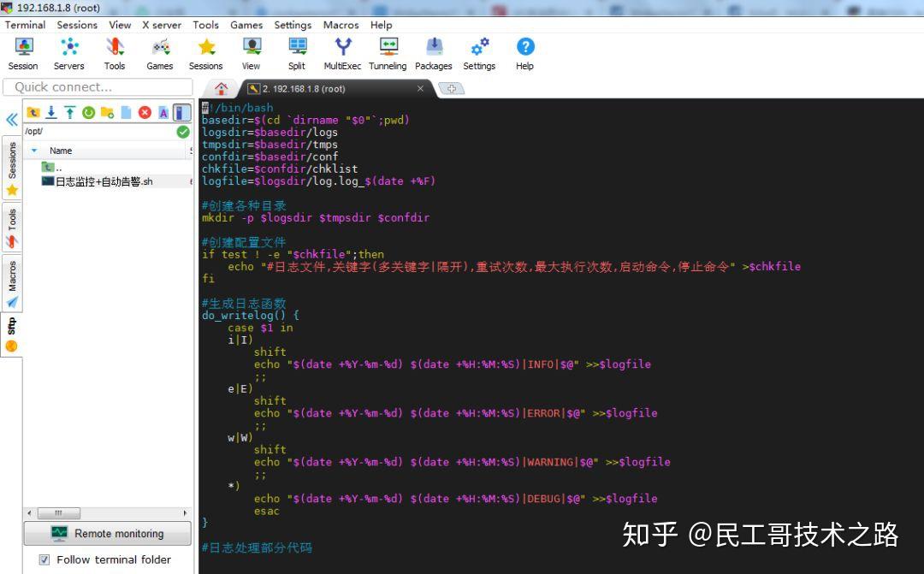Image resolution: width=924 pixels, height=574 pixels.
Task: Open Remote monitoring
Action: pos(107,533)
